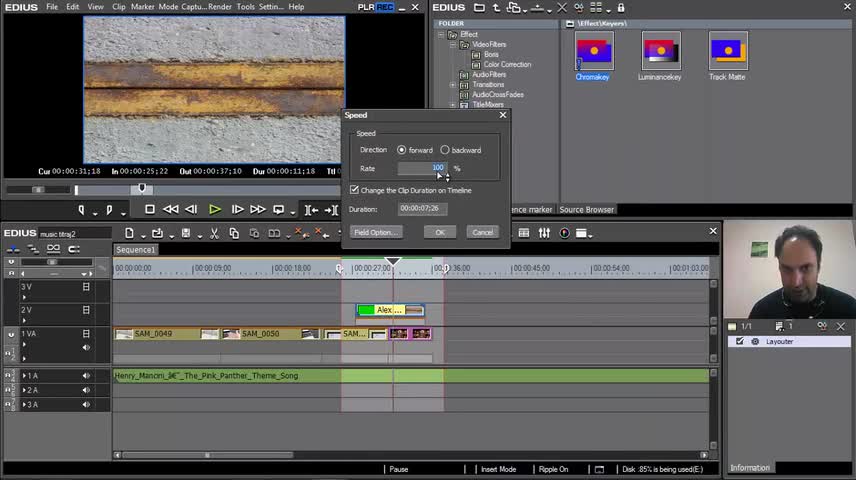
Task: Switch to the Source Browser tab
Action: tap(586, 209)
